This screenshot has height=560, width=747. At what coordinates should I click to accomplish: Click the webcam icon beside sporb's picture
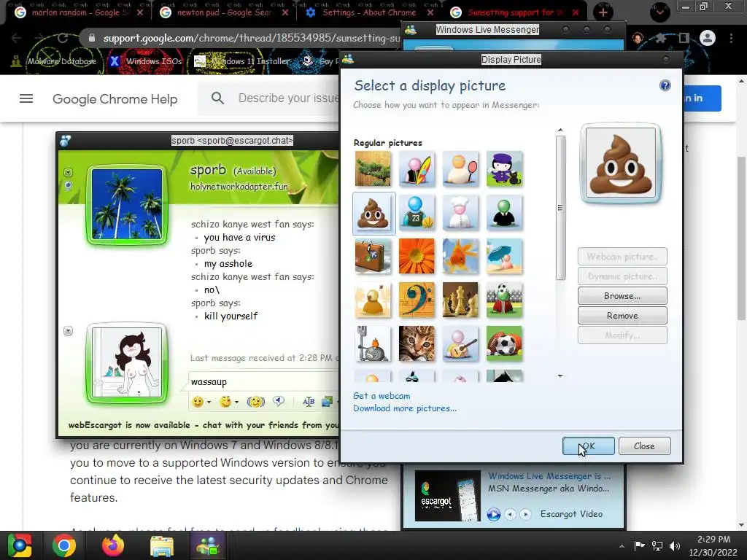tap(68, 185)
